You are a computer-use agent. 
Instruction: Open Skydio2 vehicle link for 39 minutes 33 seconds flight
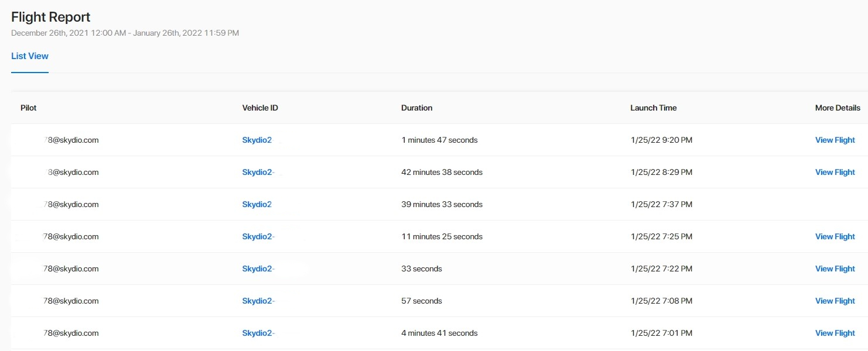257,204
